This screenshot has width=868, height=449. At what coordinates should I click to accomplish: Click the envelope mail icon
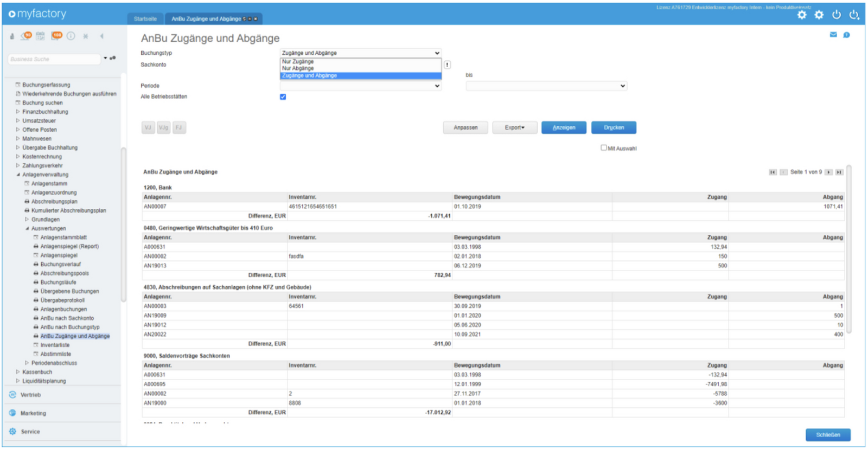[833, 35]
